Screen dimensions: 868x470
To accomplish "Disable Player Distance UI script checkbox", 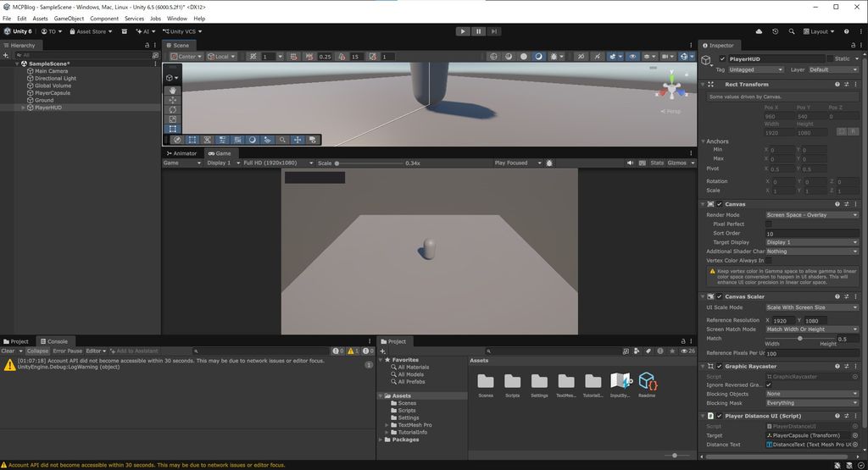I will [x=720, y=416].
